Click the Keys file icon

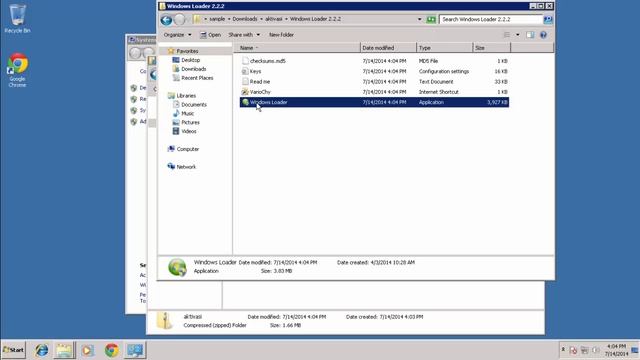pyautogui.click(x=245, y=71)
